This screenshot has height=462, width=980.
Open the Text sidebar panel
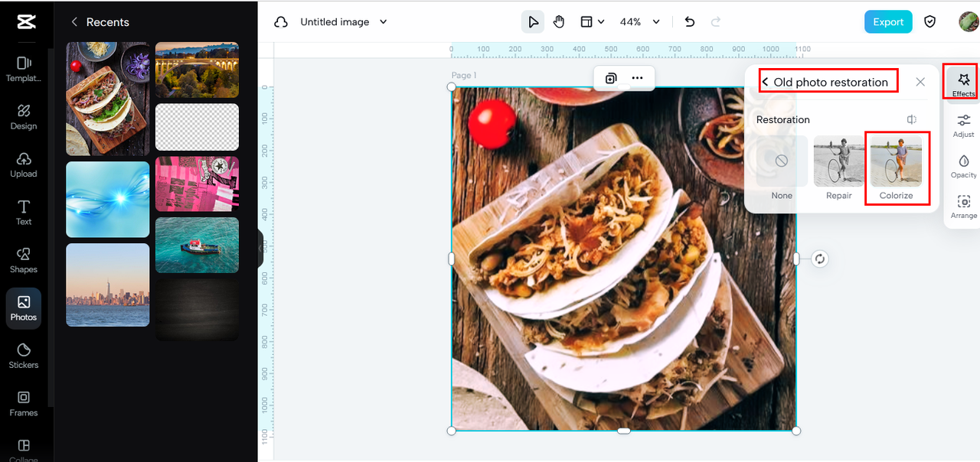24,212
